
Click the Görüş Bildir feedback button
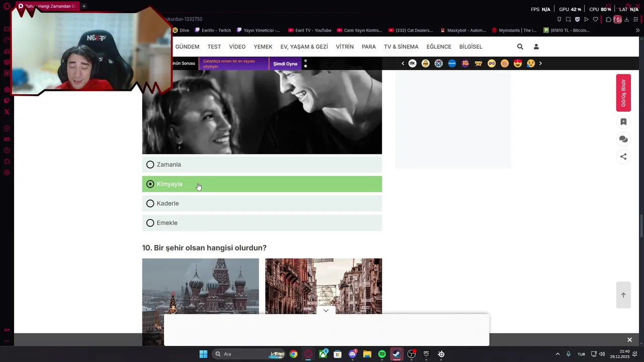click(623, 93)
